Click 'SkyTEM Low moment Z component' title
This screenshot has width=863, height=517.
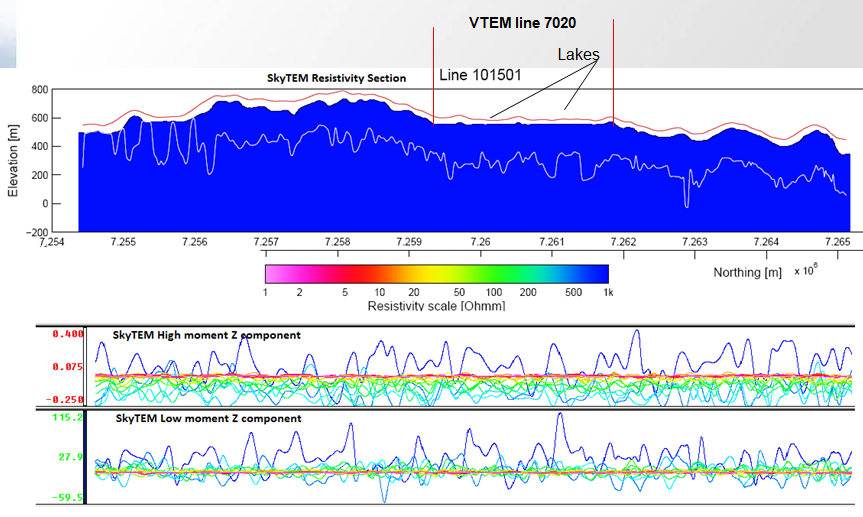click(208, 418)
